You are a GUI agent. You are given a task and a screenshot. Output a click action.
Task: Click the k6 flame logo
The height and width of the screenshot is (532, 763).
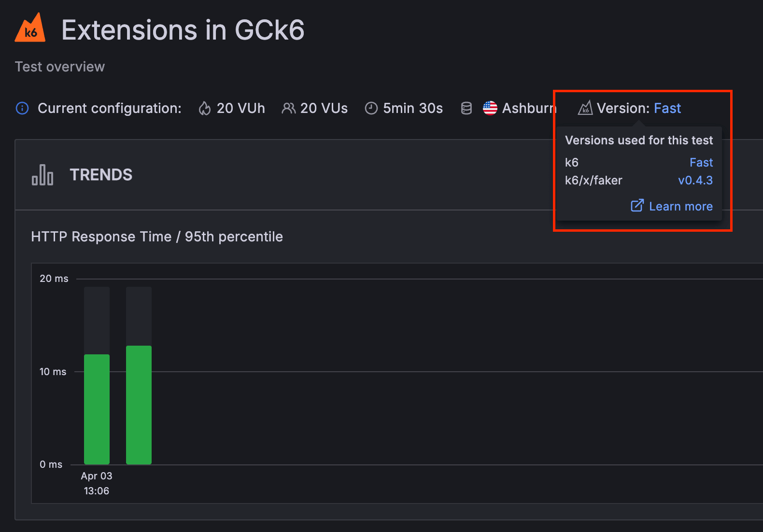click(x=30, y=27)
